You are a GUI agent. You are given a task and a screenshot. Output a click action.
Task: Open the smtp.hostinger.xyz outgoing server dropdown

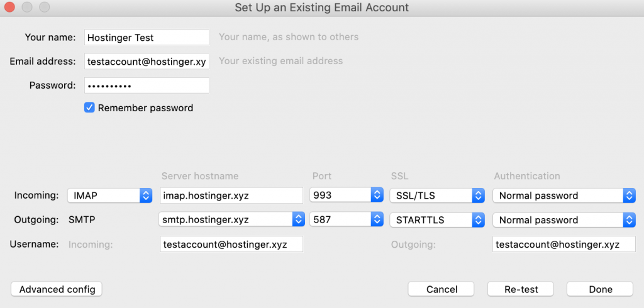tap(231, 220)
